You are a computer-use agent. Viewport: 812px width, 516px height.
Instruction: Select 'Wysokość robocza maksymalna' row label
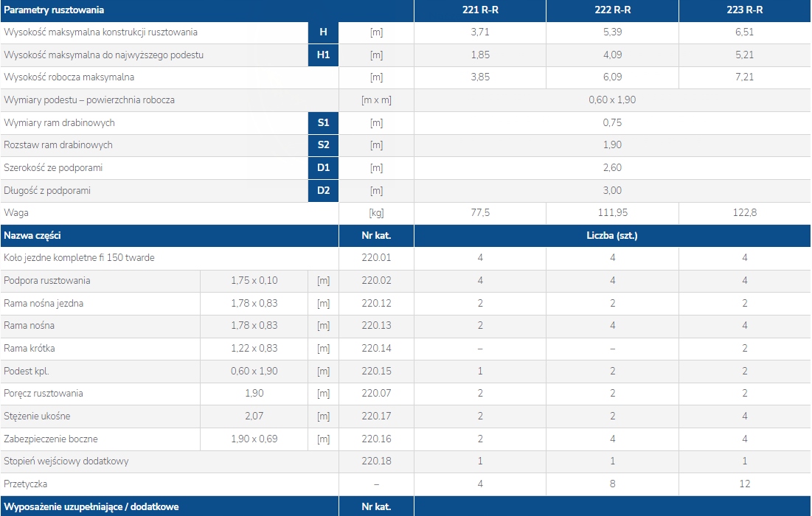pos(69,77)
